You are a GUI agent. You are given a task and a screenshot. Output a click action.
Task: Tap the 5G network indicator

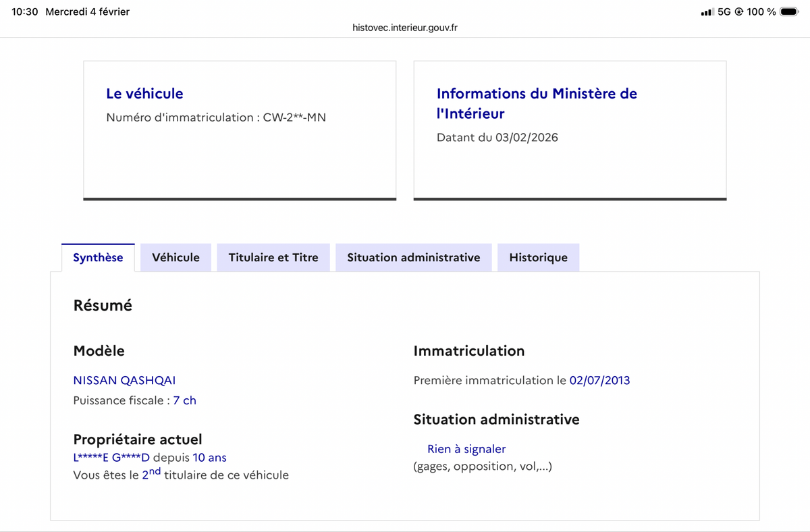[724, 12]
